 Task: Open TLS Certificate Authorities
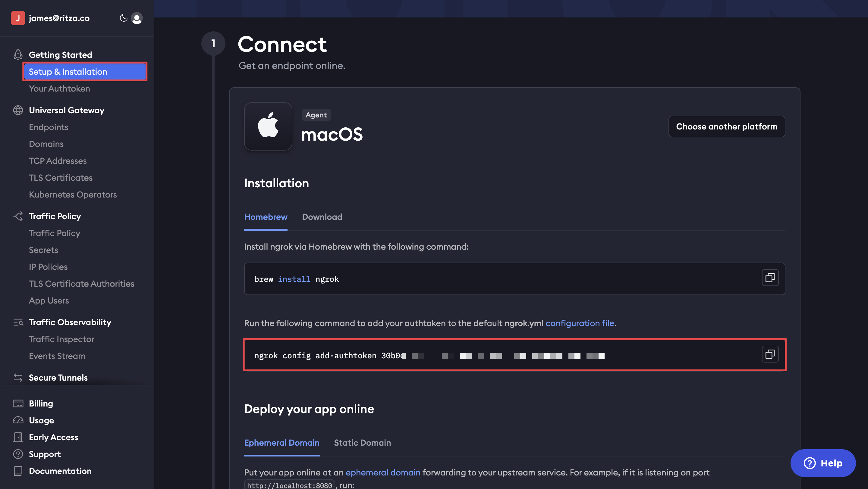[x=82, y=284]
